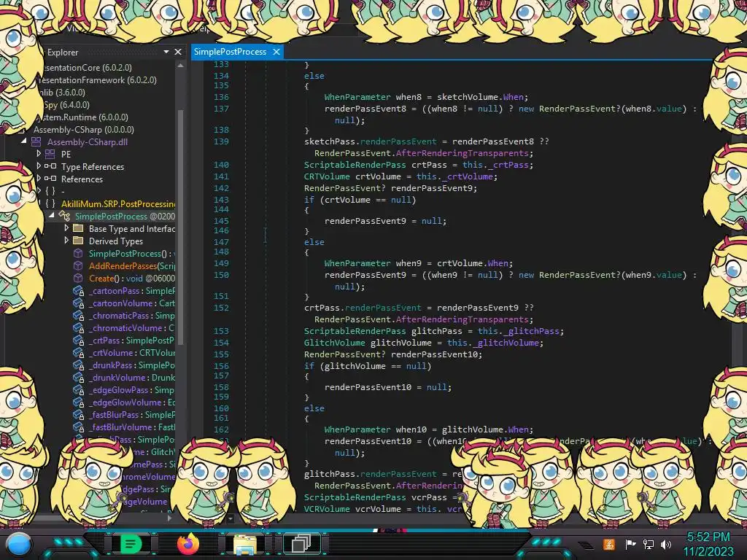Click the Assembly-CSharp.dll module icon
747x560 pixels.
point(36,142)
